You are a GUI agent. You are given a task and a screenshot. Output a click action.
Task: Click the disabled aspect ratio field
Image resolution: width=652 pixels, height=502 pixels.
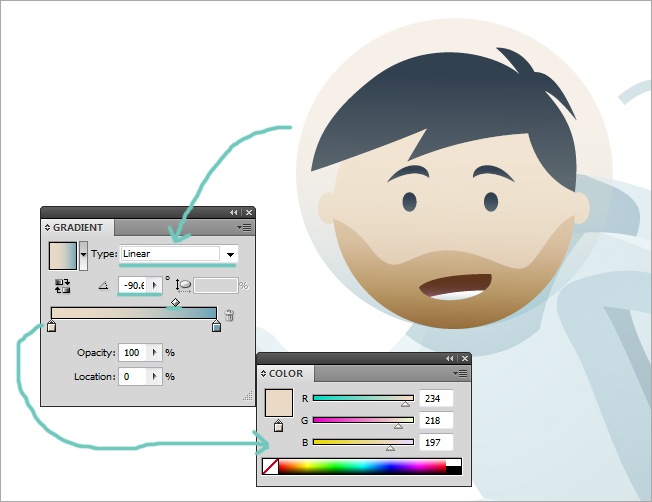[216, 286]
